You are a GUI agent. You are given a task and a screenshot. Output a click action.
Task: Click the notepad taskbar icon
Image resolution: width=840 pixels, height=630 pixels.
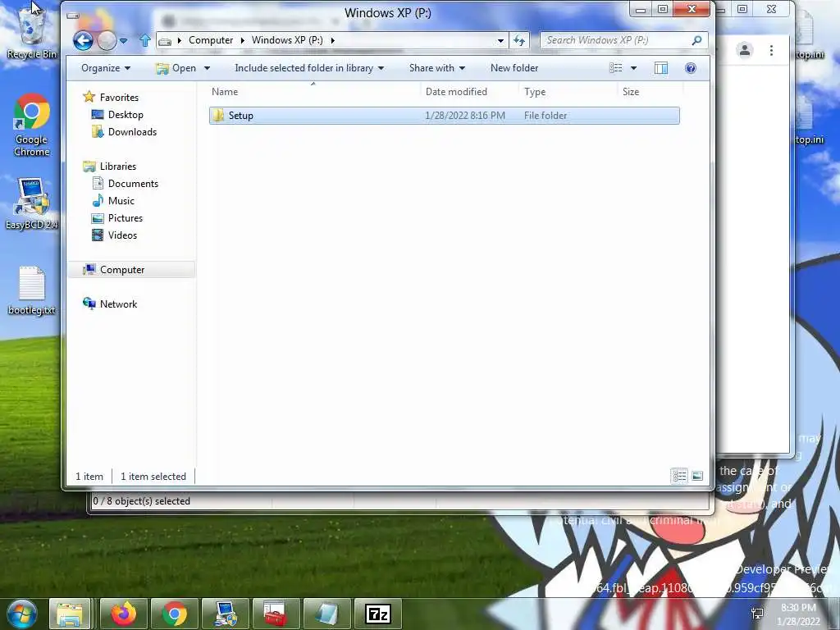point(326,614)
